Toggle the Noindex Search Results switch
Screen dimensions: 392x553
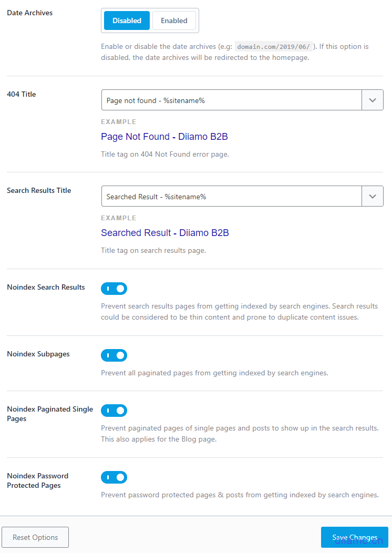(x=114, y=289)
